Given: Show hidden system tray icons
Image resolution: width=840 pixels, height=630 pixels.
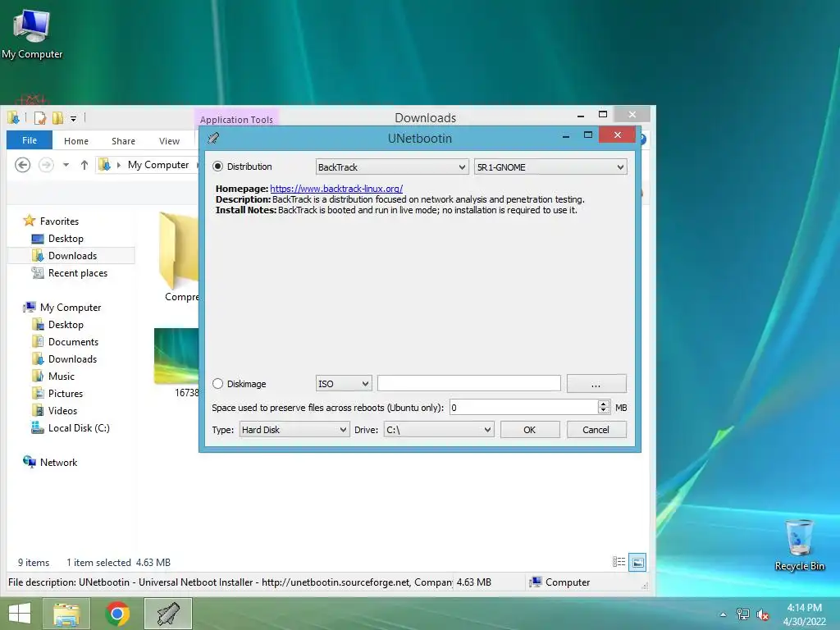Looking at the screenshot, I should pyautogui.click(x=724, y=614).
